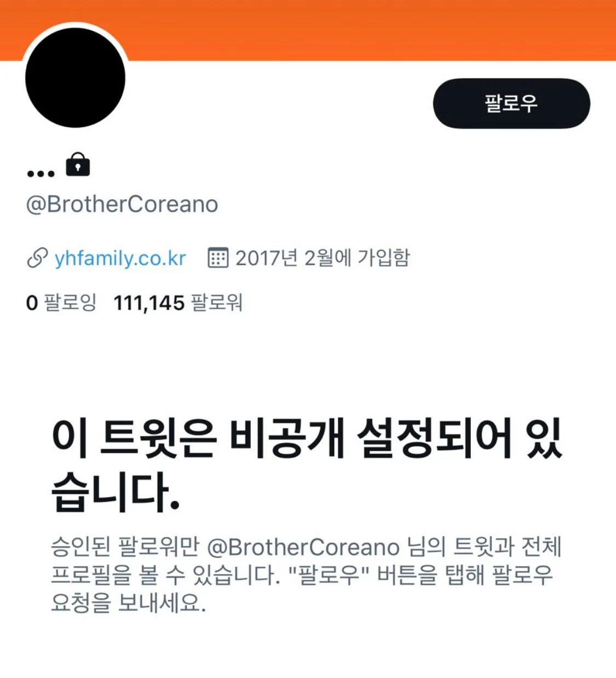Tap the black 팔로우 follow button
This screenshot has width=616, height=678.
(511, 103)
